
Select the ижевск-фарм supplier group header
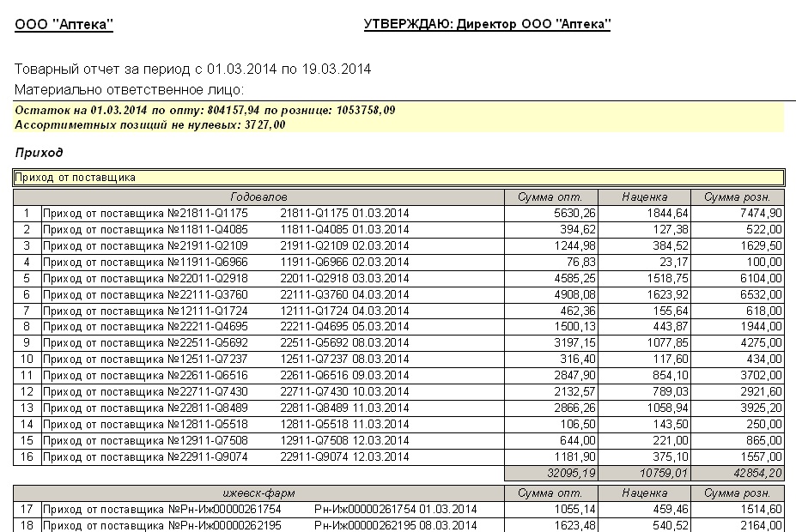click(258, 493)
